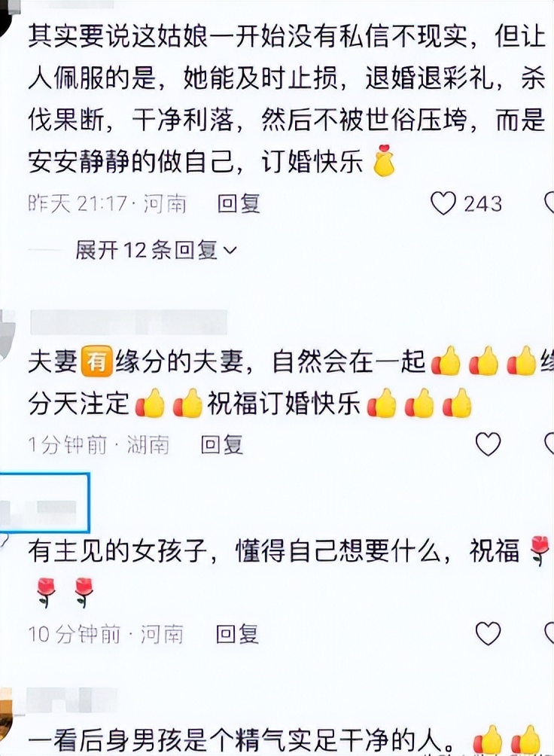554x756 pixels.
Task: Open the blurred username above 夫妻有缘分 comment
Action: (129, 322)
